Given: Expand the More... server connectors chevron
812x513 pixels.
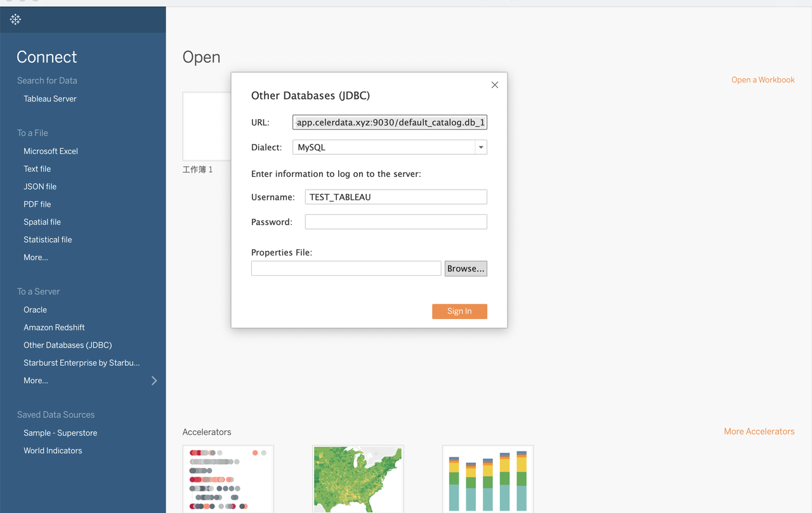Looking at the screenshot, I should point(154,380).
